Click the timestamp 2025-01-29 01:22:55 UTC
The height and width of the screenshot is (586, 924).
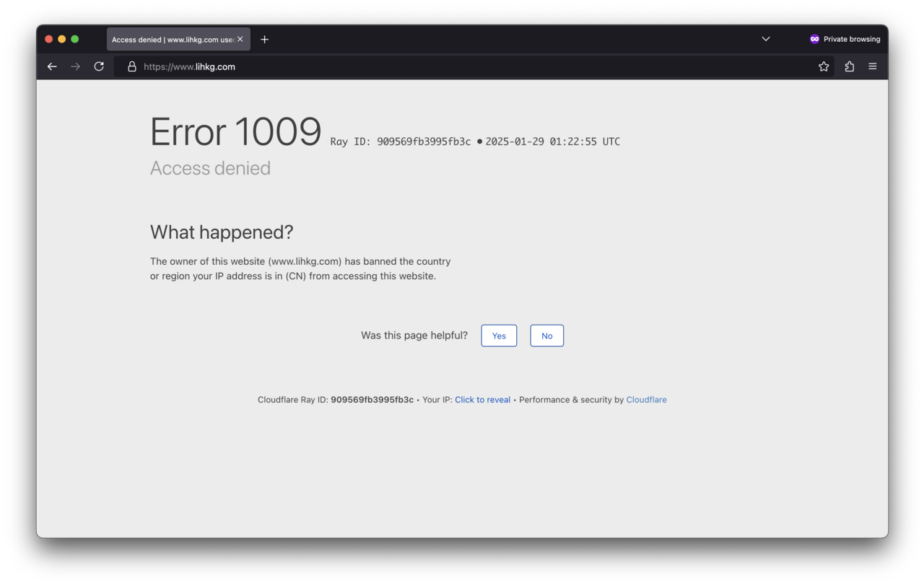(x=552, y=141)
